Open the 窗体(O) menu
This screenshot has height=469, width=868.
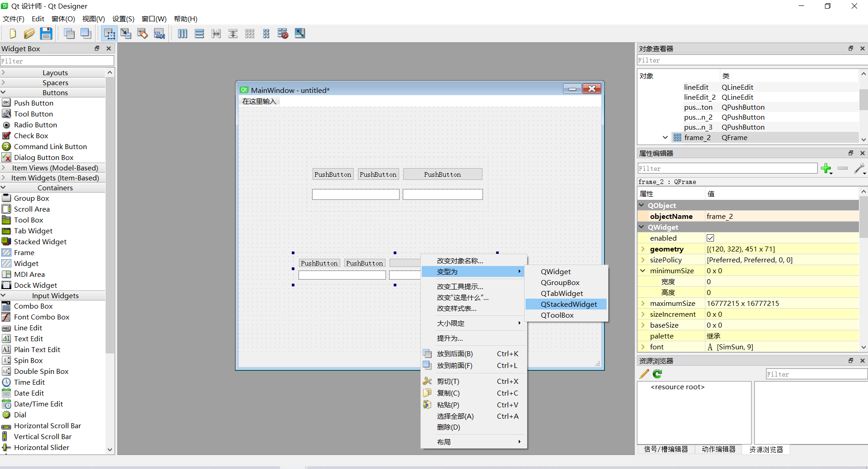[x=63, y=19]
